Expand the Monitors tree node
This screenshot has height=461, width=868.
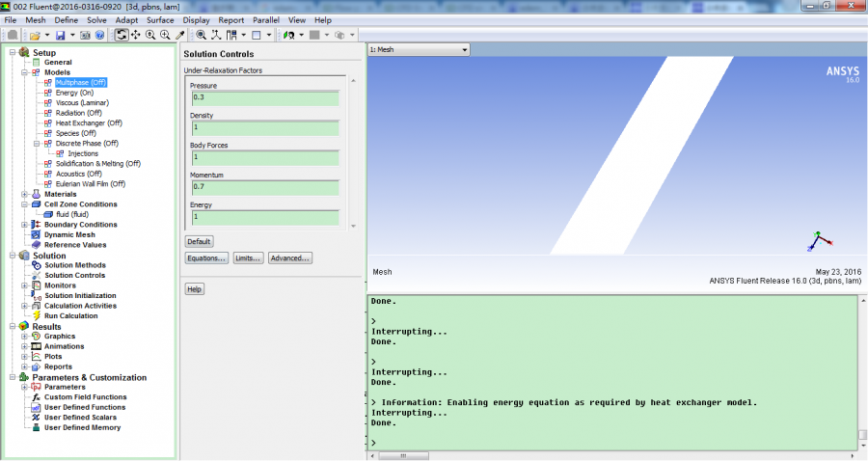[x=24, y=285]
